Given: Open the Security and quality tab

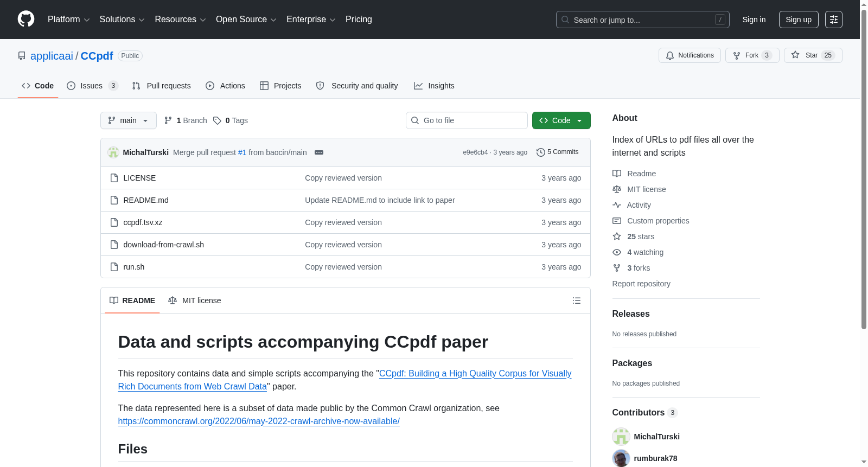Looking at the screenshot, I should [x=357, y=86].
